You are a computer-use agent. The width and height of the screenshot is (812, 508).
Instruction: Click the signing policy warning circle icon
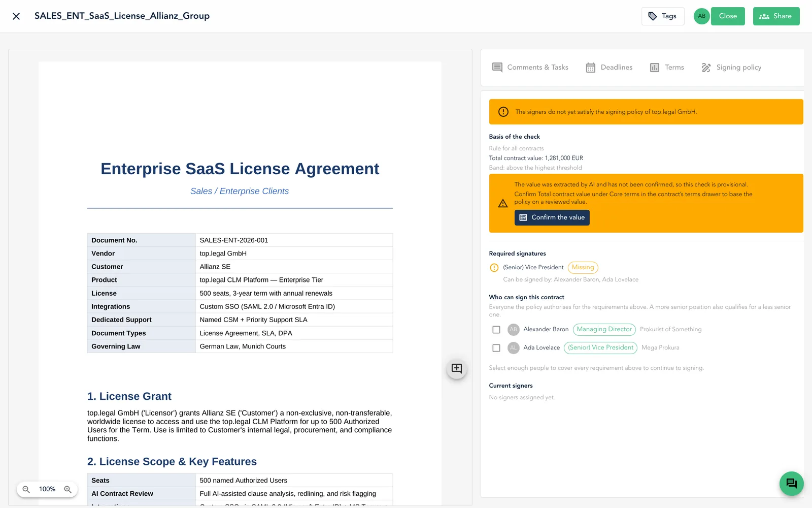click(503, 112)
